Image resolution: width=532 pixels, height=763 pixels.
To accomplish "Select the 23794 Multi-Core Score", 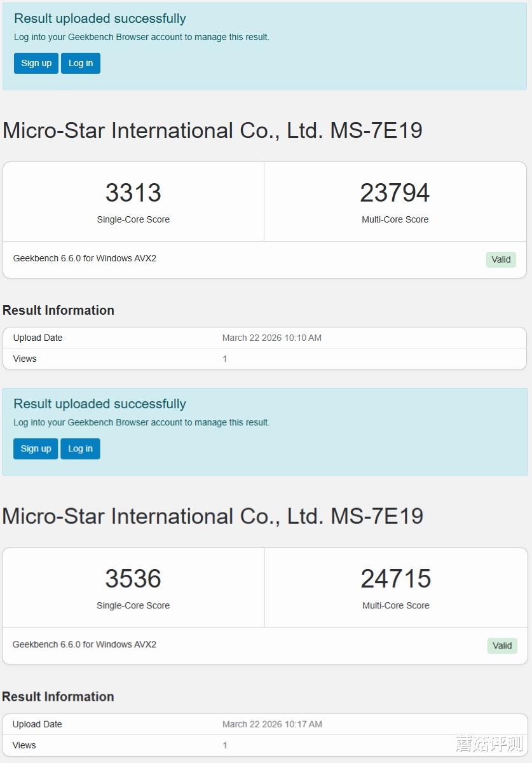I will click(x=395, y=193).
